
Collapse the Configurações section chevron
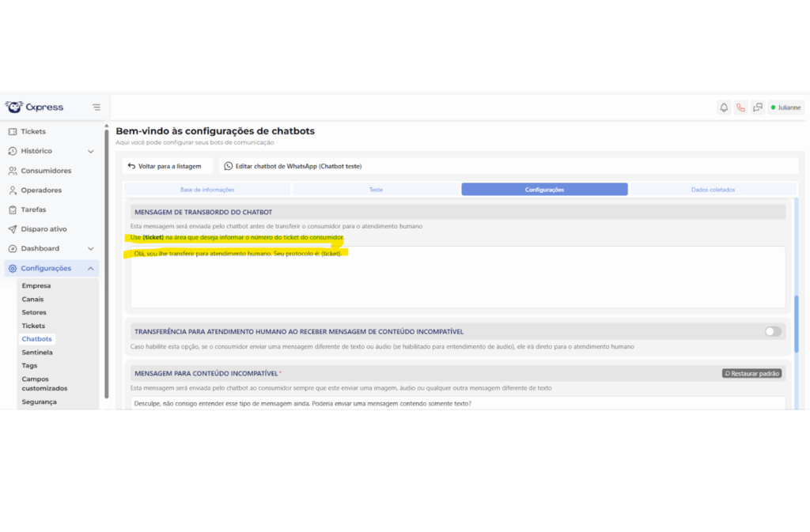pyautogui.click(x=91, y=269)
